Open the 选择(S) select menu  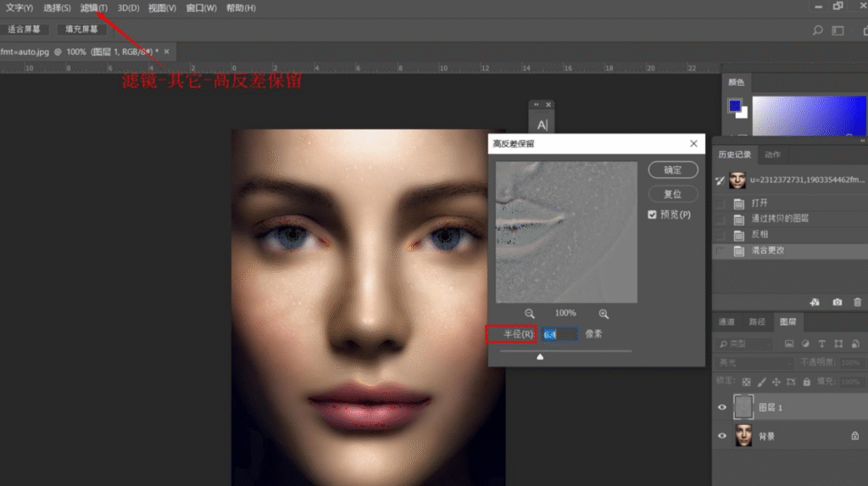(57, 8)
